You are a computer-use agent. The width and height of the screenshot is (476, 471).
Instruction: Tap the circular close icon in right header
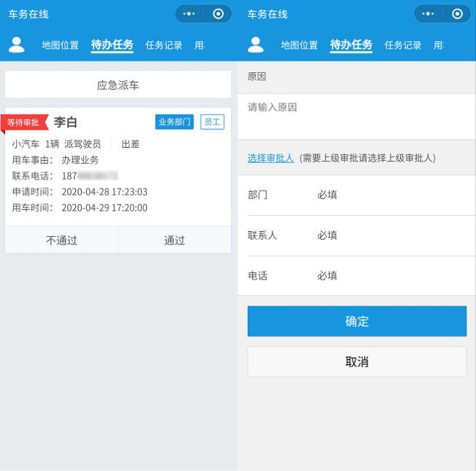coord(457,14)
